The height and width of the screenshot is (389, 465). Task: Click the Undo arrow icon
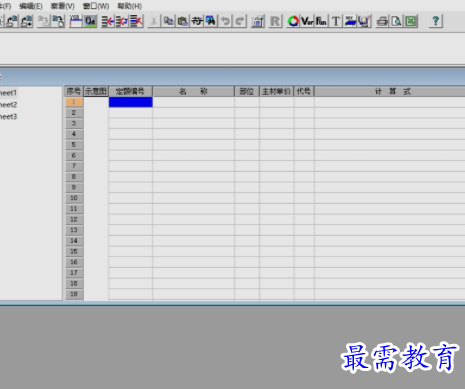tap(225, 21)
